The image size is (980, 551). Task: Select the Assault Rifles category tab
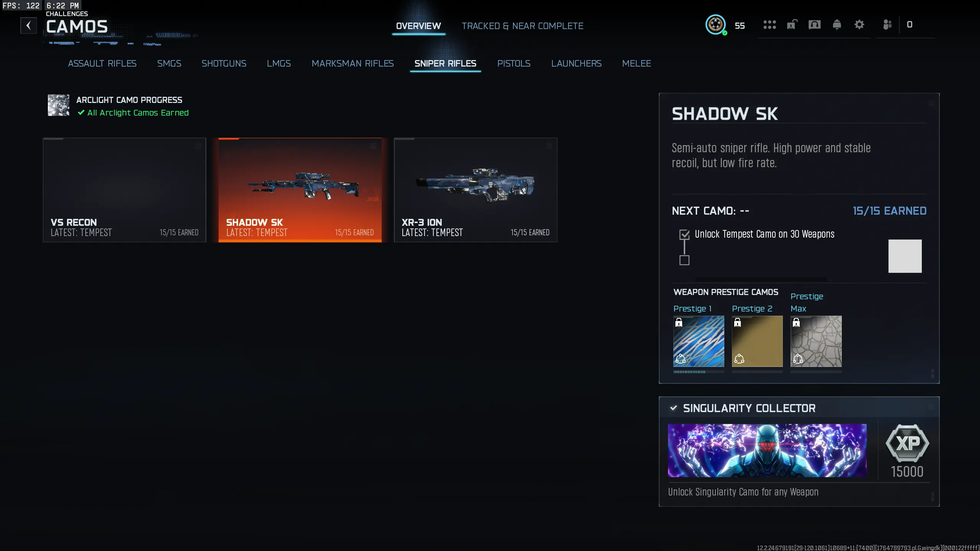coord(102,64)
